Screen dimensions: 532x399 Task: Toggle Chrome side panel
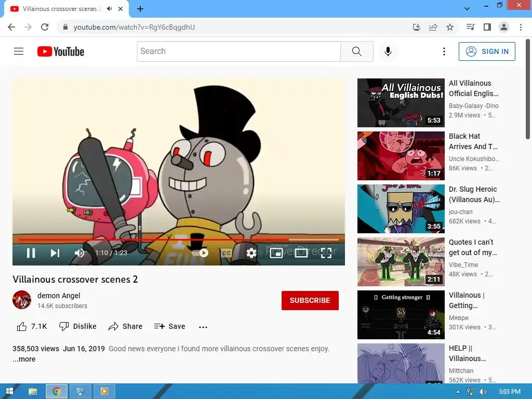pos(487,27)
